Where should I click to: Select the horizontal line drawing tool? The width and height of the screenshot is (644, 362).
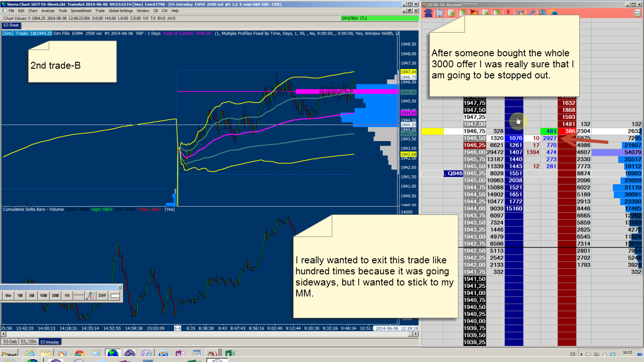coord(79,296)
